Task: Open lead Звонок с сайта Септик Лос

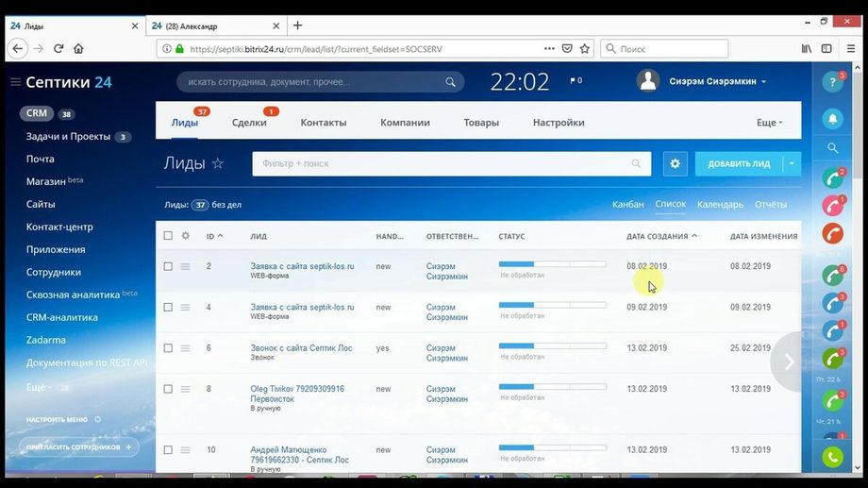Action: [x=301, y=348]
